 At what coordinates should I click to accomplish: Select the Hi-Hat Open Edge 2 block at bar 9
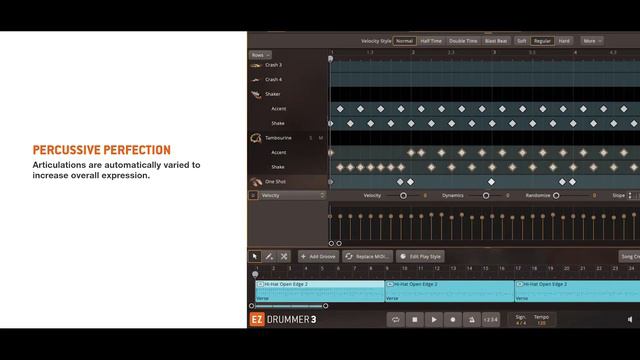(449, 291)
